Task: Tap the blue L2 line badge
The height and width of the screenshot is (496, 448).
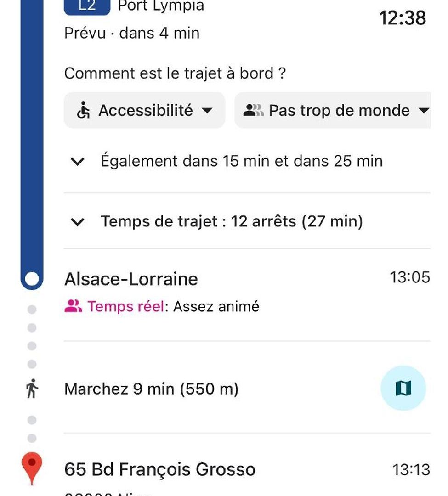Action: (x=87, y=6)
